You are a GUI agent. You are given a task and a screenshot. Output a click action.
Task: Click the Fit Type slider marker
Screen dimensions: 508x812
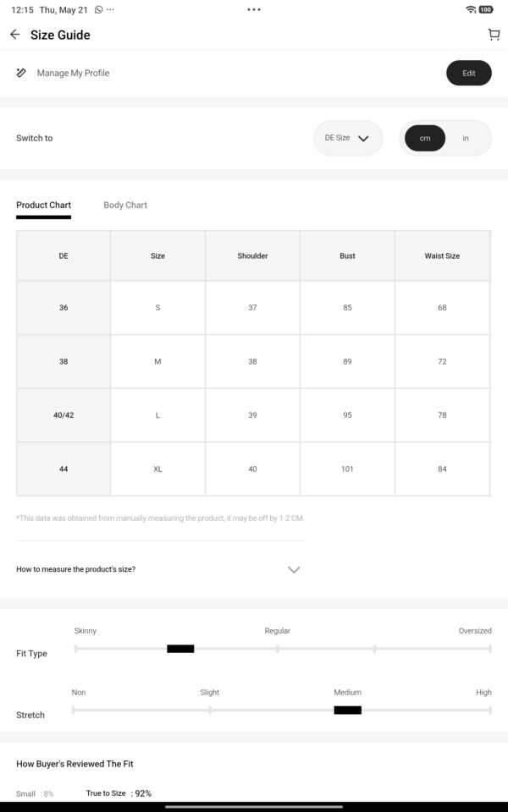[180, 649]
